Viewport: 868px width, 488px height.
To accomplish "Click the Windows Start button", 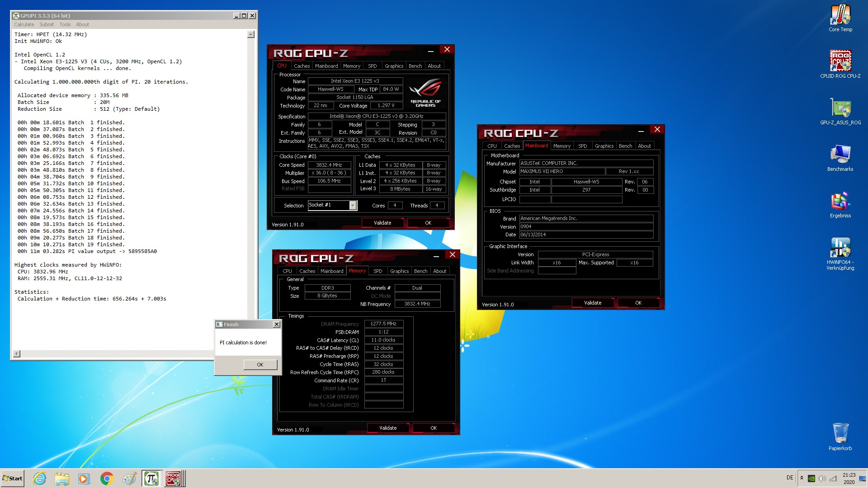I will [12, 478].
